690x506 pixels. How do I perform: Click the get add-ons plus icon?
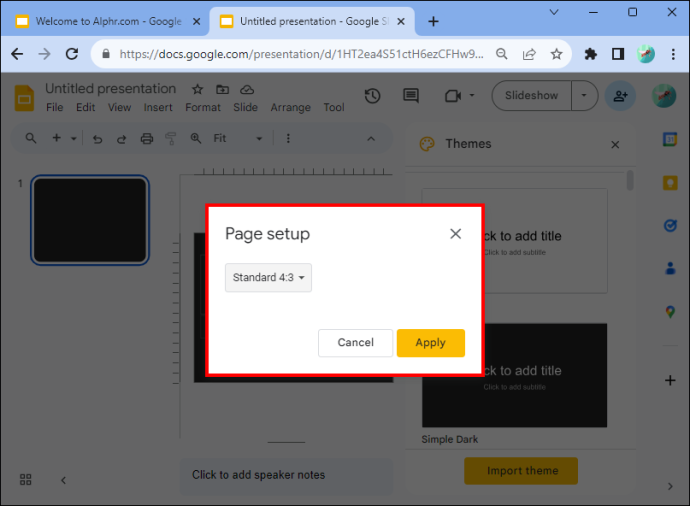[x=670, y=381]
